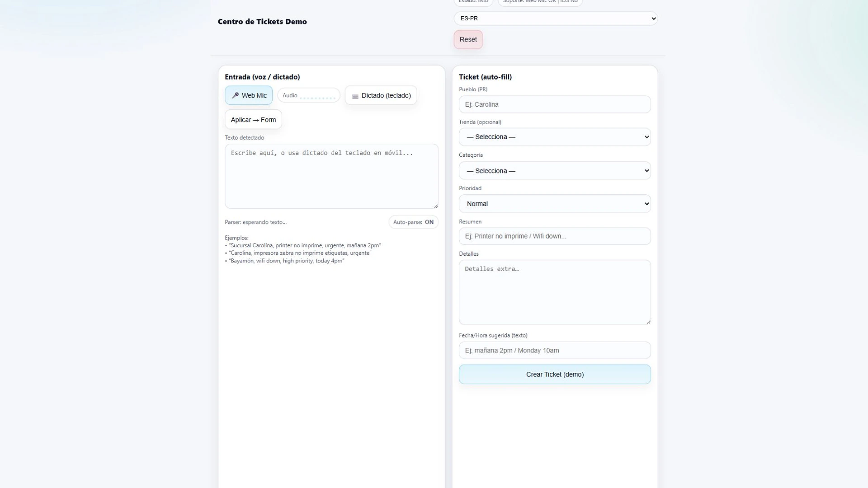868x488 pixels.
Task: Focus the Pueblo (PR) input field
Action: (555, 104)
